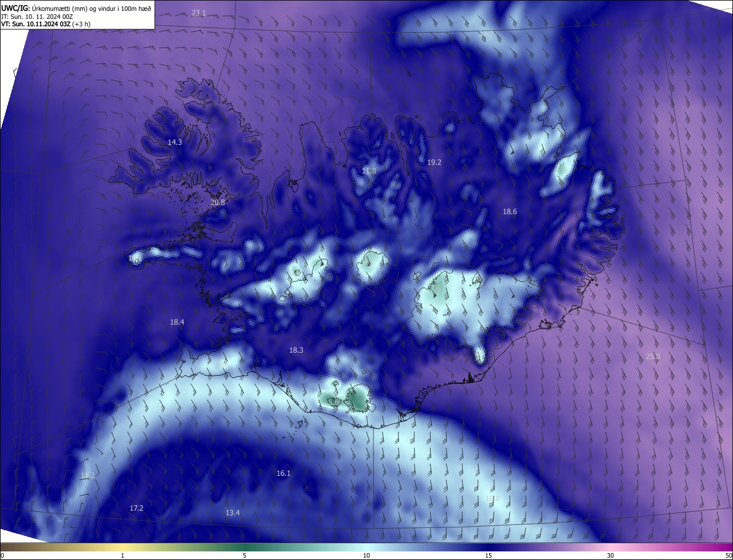Click the colorbar tick label 50

[728, 555]
